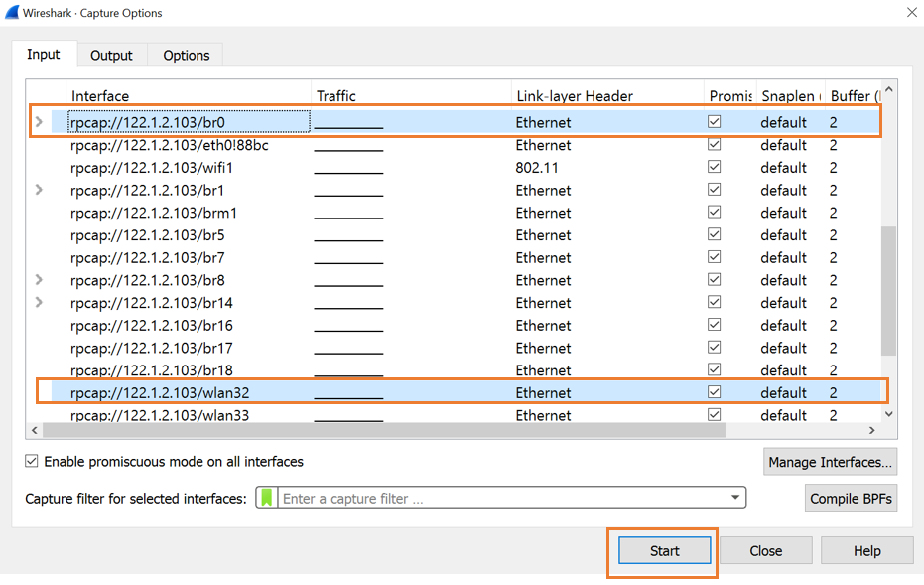This screenshot has width=924, height=585.
Task: Switch to the Options tab
Action: coord(187,55)
